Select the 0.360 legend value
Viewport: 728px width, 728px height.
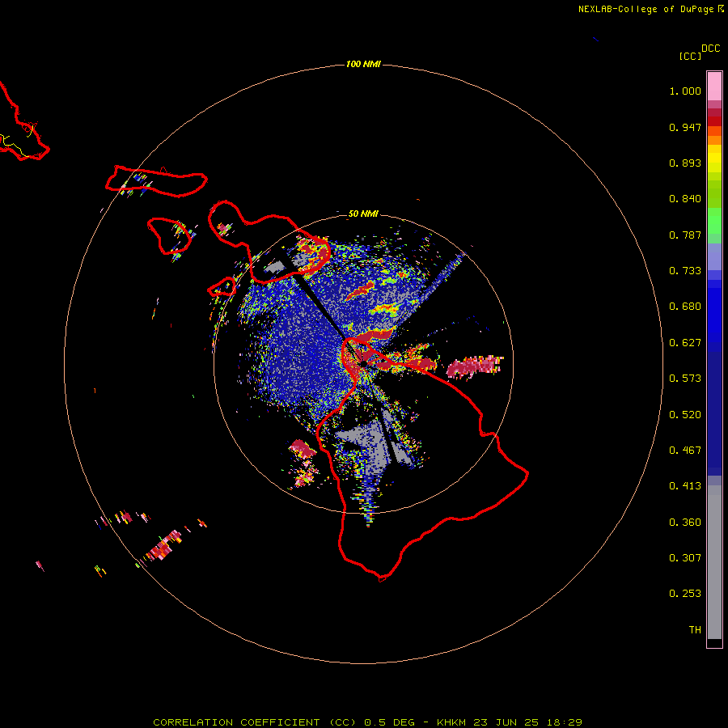[x=685, y=523]
